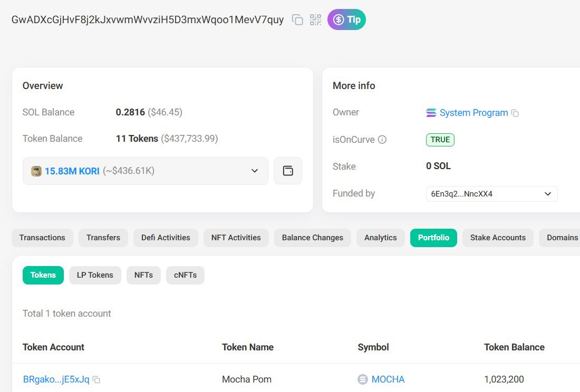Select the Balance Changes tab
Image resolution: width=580 pixels, height=392 pixels.
click(x=313, y=238)
